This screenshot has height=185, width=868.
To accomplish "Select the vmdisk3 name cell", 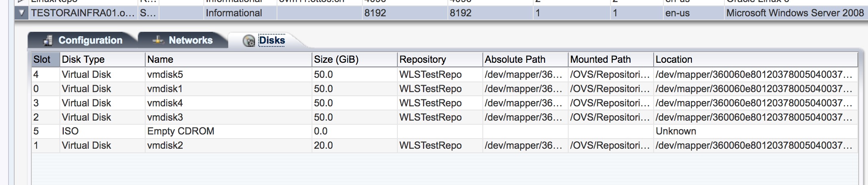I will click(229, 117).
